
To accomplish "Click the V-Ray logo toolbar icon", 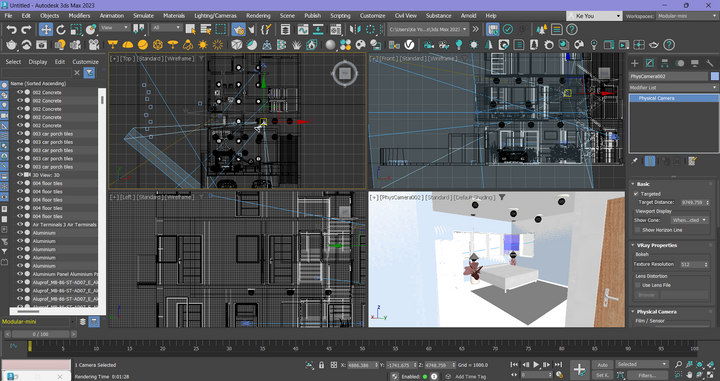I will tap(409, 45).
